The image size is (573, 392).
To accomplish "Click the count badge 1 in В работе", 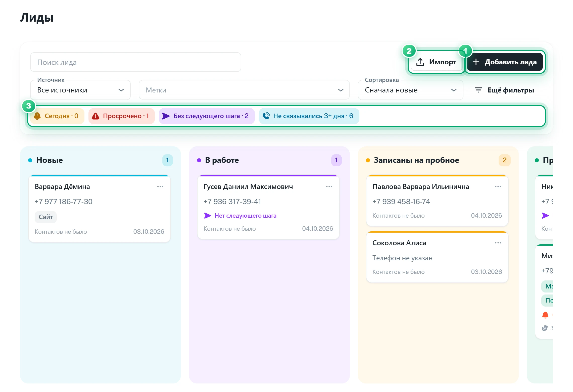I will (x=336, y=160).
